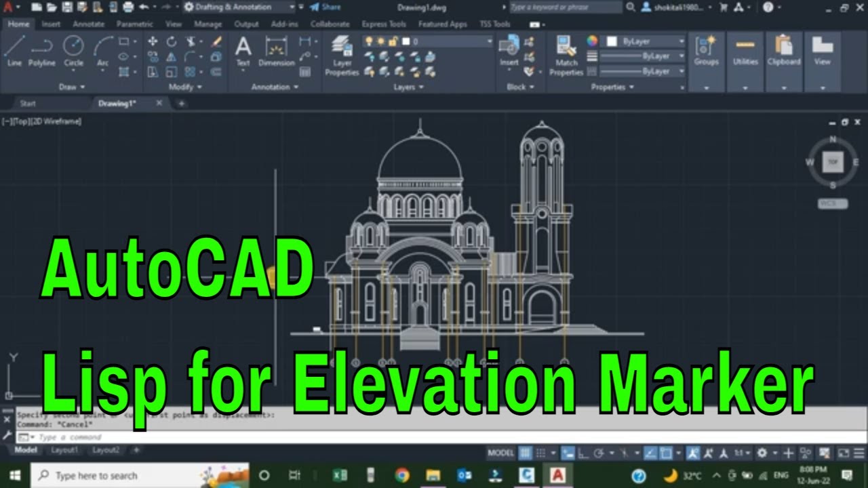Click the object color wheel icon
The height and width of the screenshot is (488, 868).
click(593, 41)
